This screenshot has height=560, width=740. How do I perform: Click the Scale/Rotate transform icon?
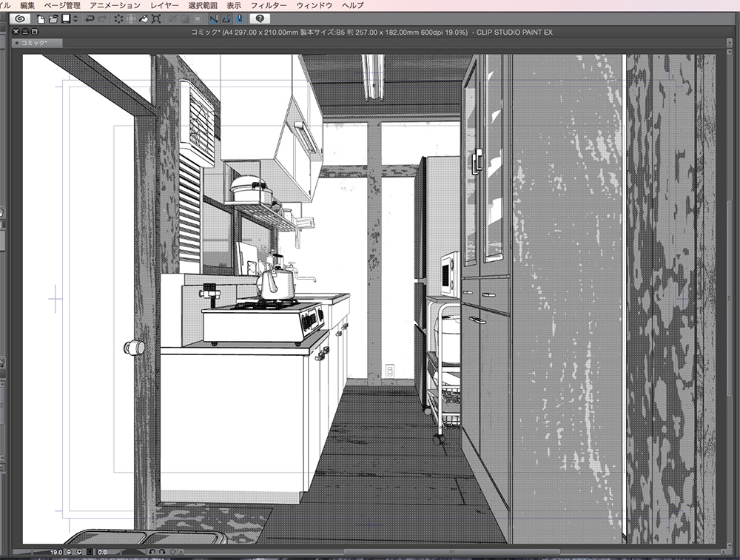coord(156,19)
